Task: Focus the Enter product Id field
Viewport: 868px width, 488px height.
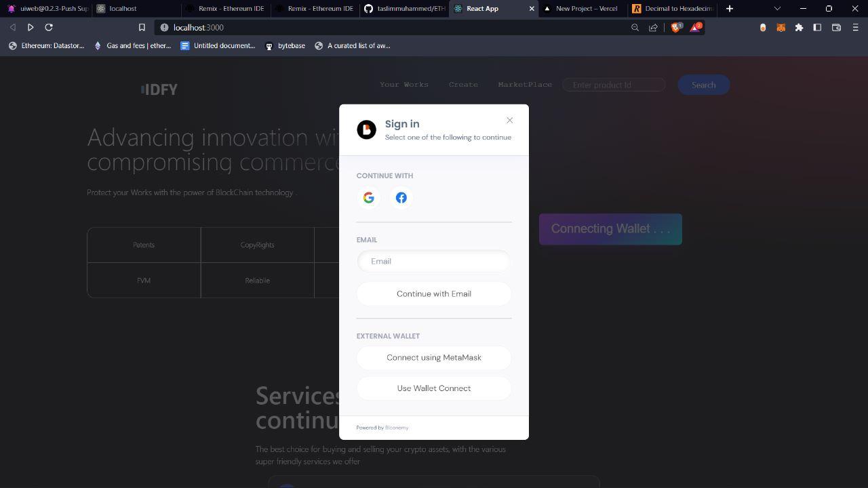Action: (x=614, y=85)
